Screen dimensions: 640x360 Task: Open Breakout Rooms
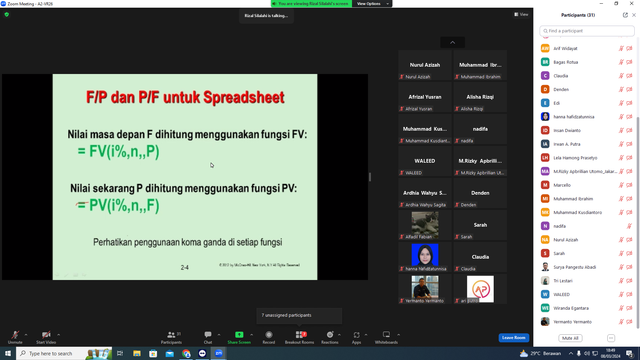pos(300,337)
